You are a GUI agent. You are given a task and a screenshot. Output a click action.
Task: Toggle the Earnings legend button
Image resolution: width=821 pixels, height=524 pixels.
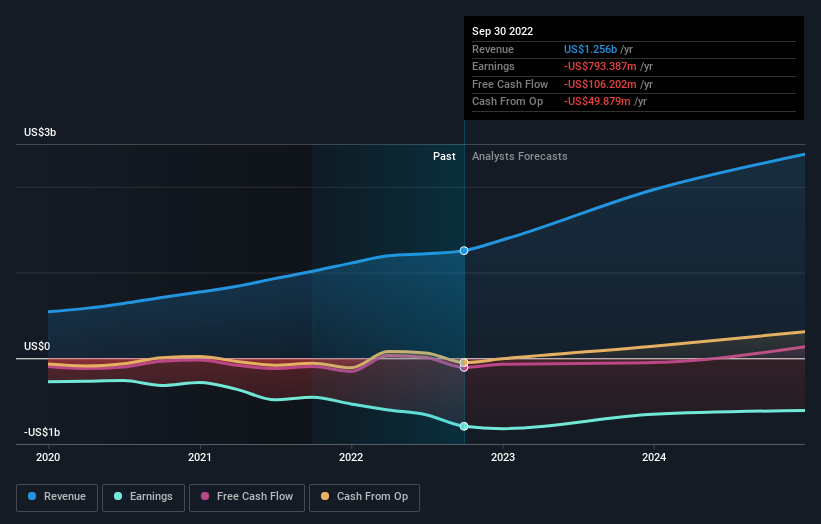click(x=143, y=497)
